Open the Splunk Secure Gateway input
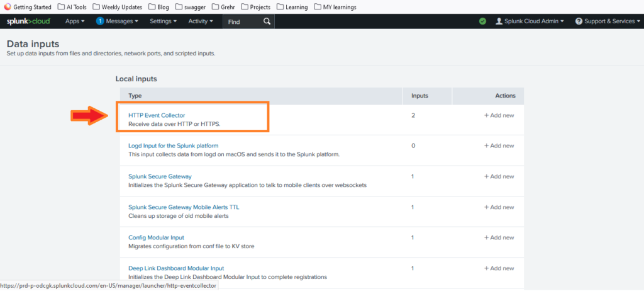This screenshot has height=291, width=644. [160, 176]
